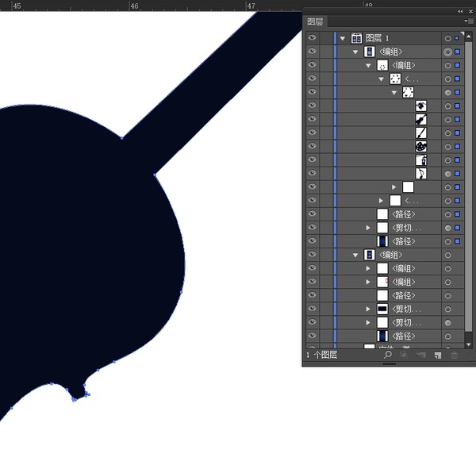Click the Create New Sublayer icon
This screenshot has height=465, width=476.
click(x=420, y=355)
